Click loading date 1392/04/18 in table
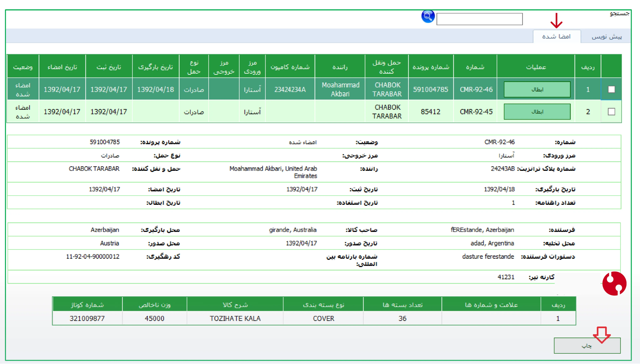640x364 pixels. 155,89
